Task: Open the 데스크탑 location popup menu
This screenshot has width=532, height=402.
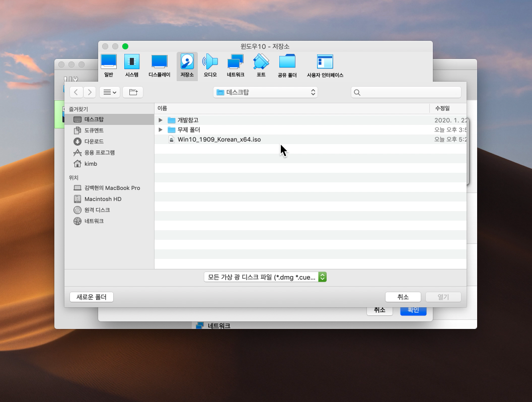Action: click(265, 92)
